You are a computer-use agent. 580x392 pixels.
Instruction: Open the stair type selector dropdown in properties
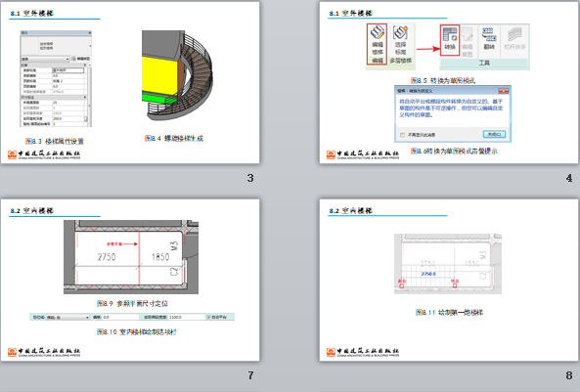tap(45, 59)
